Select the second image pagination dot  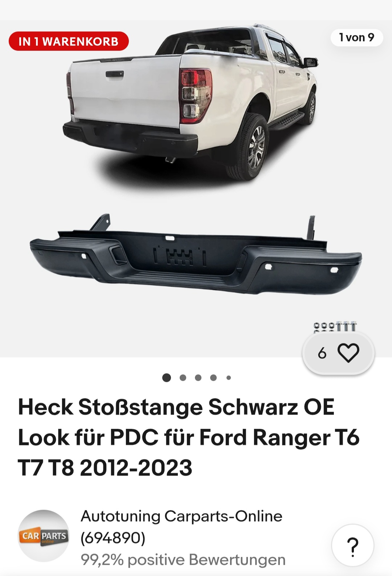(x=183, y=378)
